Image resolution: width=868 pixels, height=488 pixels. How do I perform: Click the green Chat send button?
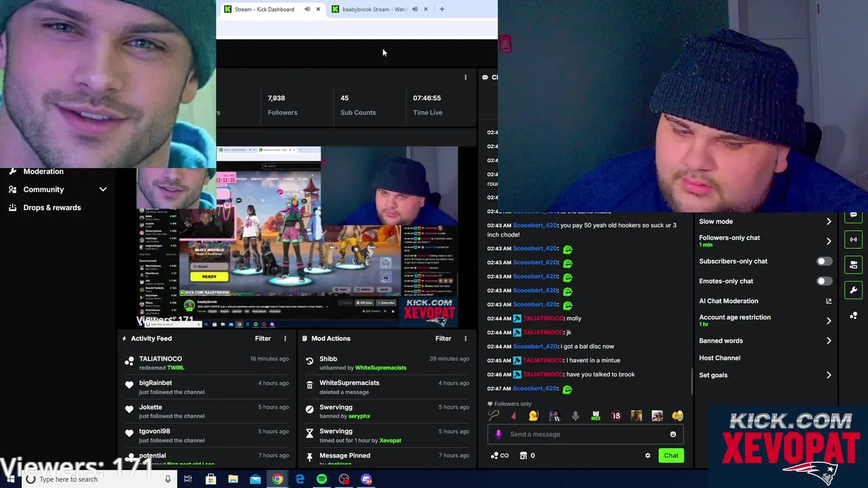(x=671, y=455)
